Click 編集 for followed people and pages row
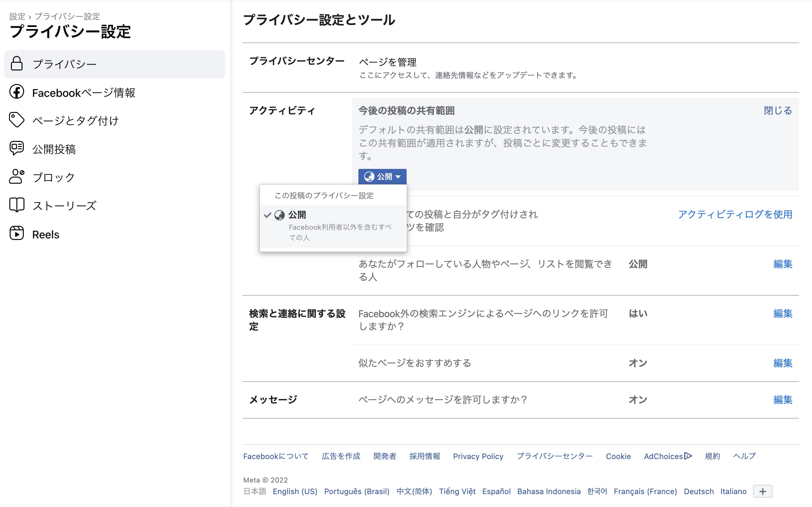This screenshot has width=812, height=507. pos(782,264)
